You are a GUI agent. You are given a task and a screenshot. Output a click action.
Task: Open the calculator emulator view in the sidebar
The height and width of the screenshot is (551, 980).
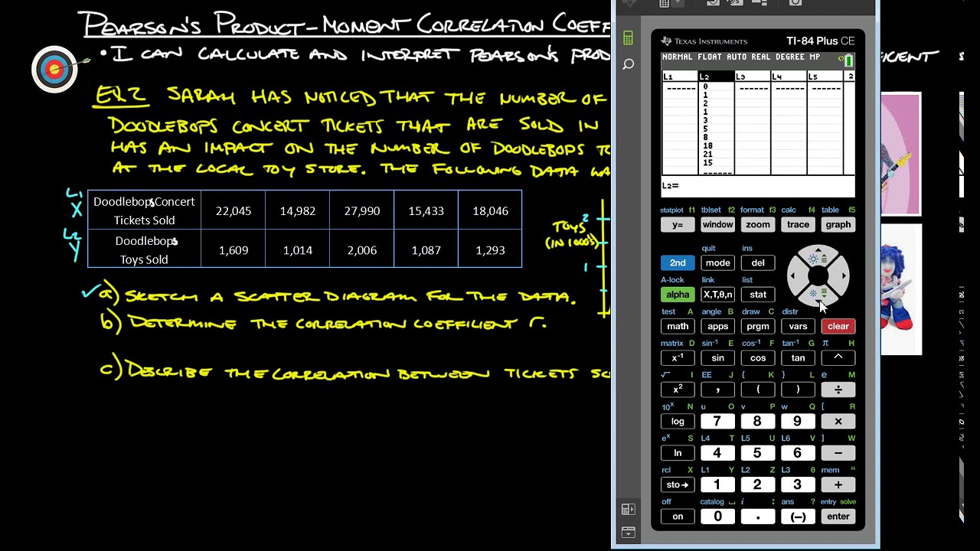click(628, 38)
